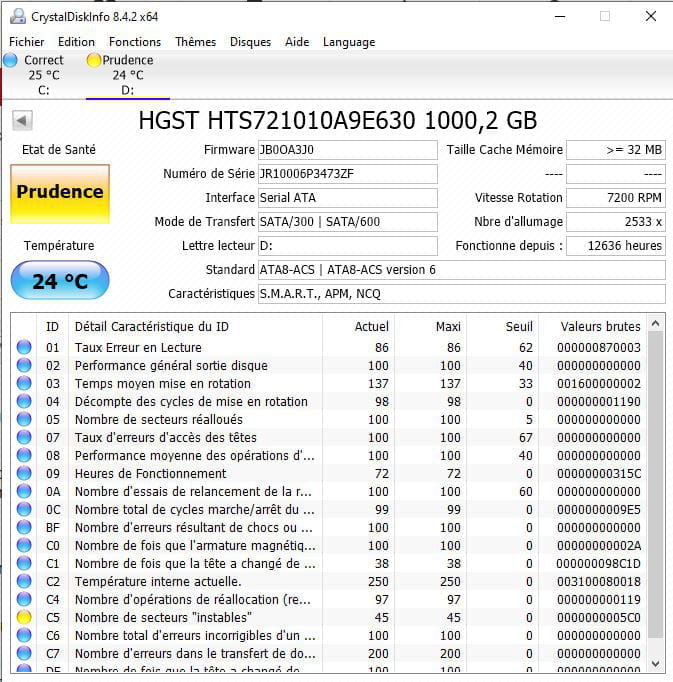Click the Standard field ATA8-ACS
The height and width of the screenshot is (682, 673).
pyautogui.click(x=462, y=270)
